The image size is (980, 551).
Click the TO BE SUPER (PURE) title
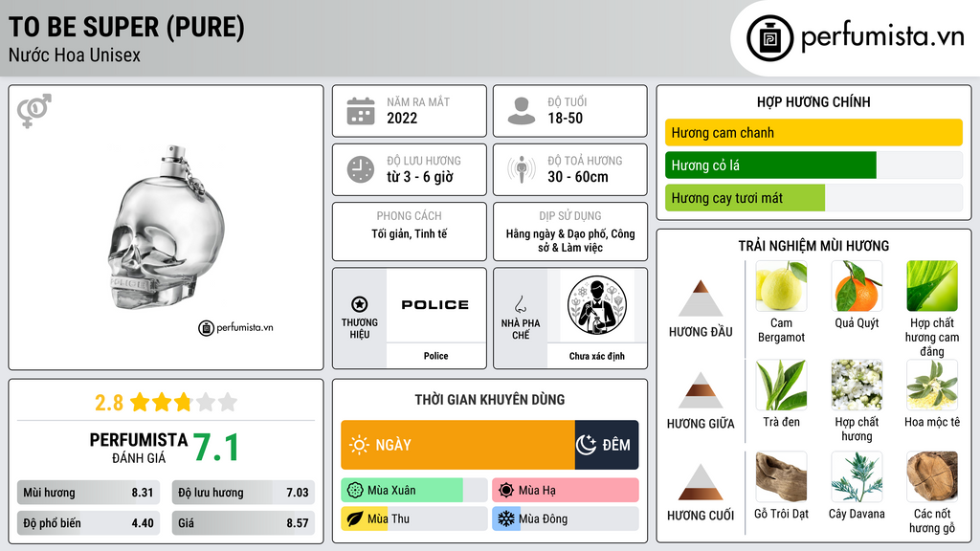[x=127, y=27]
